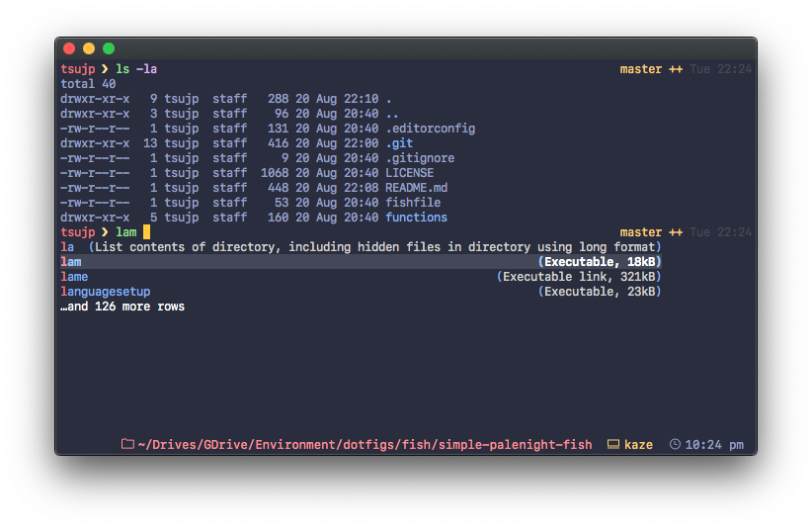
Task: Click the 'ls -la' command text
Action: [x=136, y=69]
